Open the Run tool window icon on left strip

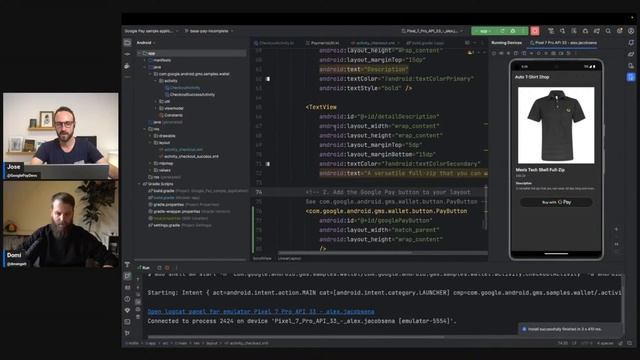(127, 276)
